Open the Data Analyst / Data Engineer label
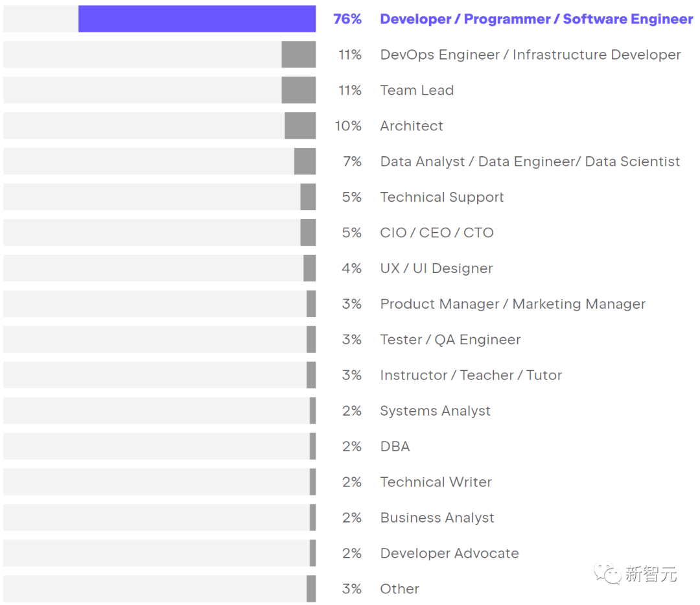The width and height of the screenshot is (700, 605). click(530, 161)
